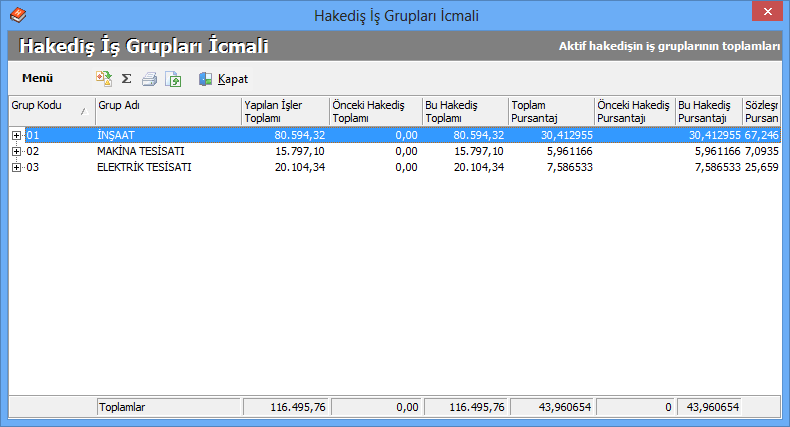
Task: Expand the 03 ELEKTRİK TESİSATI group
Action: click(16, 167)
